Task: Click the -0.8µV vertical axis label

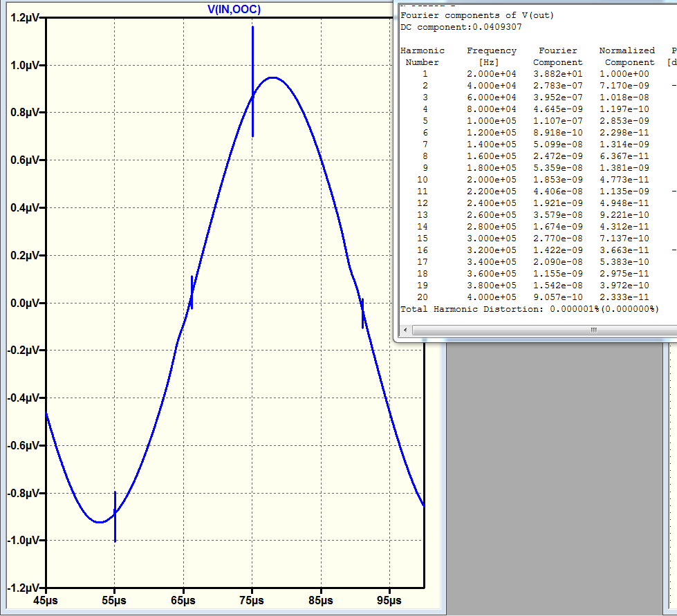Action: coord(24,493)
